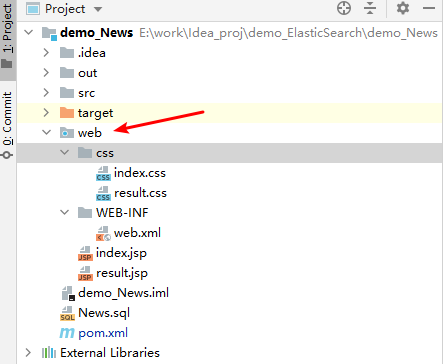The height and width of the screenshot is (364, 443).
Task: Click the web.xml file icon
Action: (103, 233)
